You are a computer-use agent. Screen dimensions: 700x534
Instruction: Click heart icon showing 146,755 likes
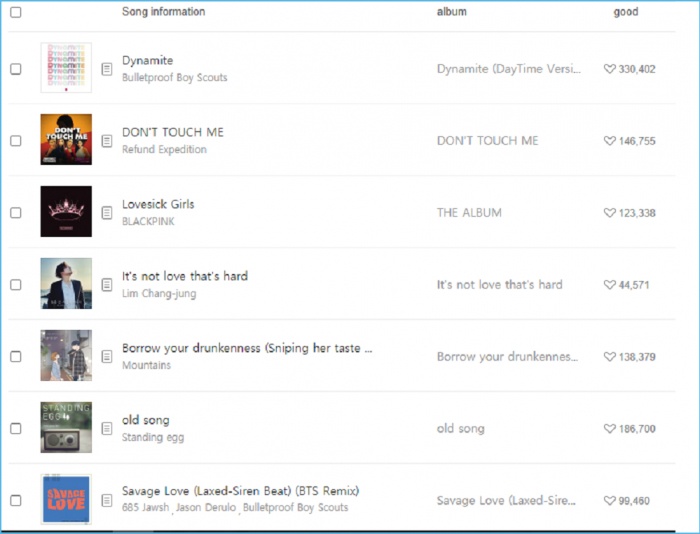610,141
